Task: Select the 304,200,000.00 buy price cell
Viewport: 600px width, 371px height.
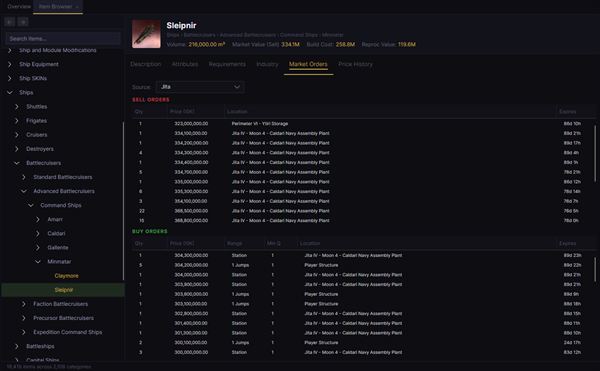Action: click(191, 265)
